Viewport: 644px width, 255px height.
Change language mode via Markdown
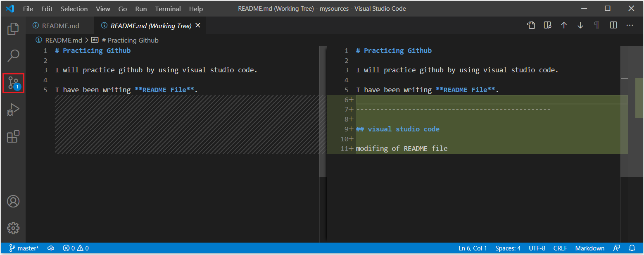tap(589, 248)
